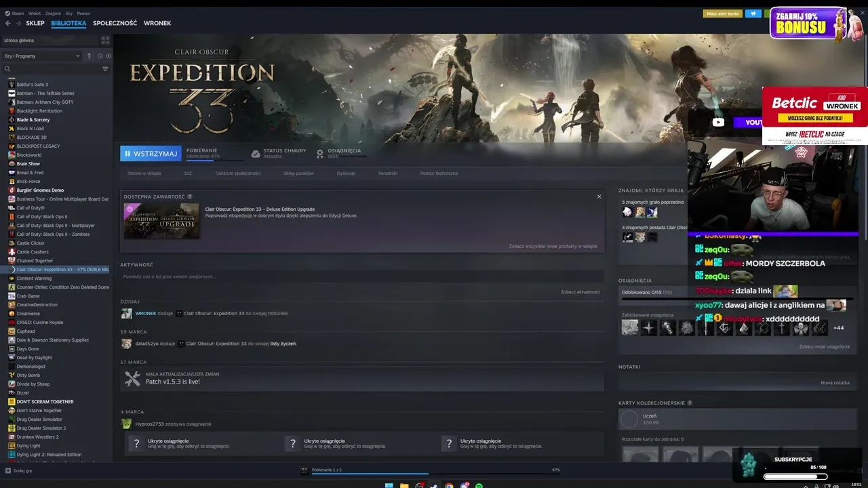Open the Pomoc menu

83,13
